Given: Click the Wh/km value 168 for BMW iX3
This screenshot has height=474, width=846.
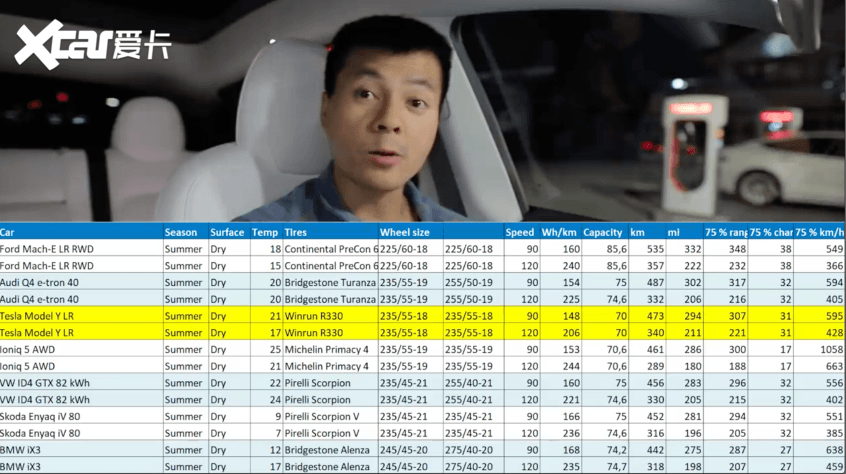Looking at the screenshot, I should point(571,450).
